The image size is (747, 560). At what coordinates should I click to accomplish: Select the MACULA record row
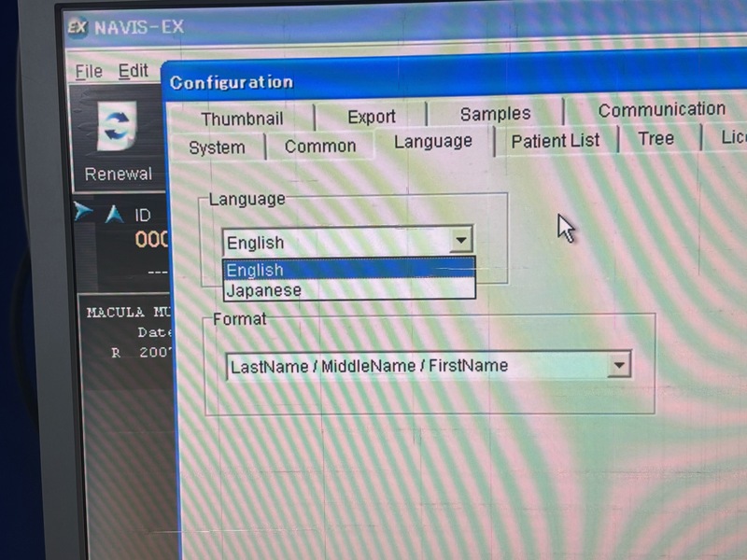click(x=128, y=313)
